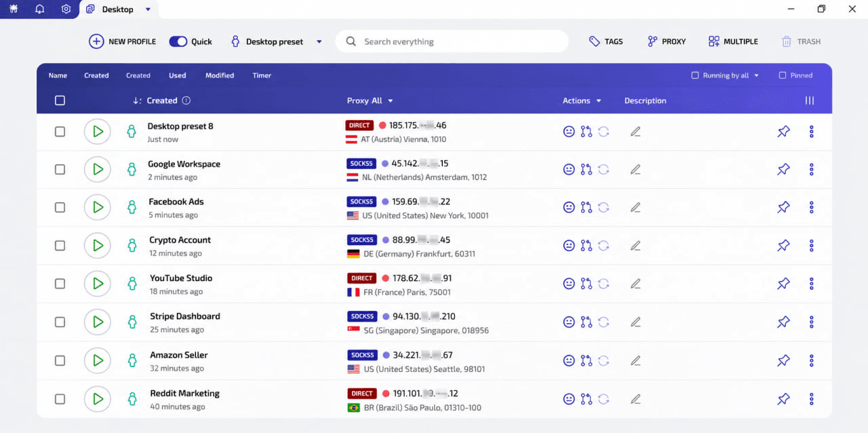Click smiley icon for Crypto Account row
Screen dimensions: 868x433
click(569, 246)
